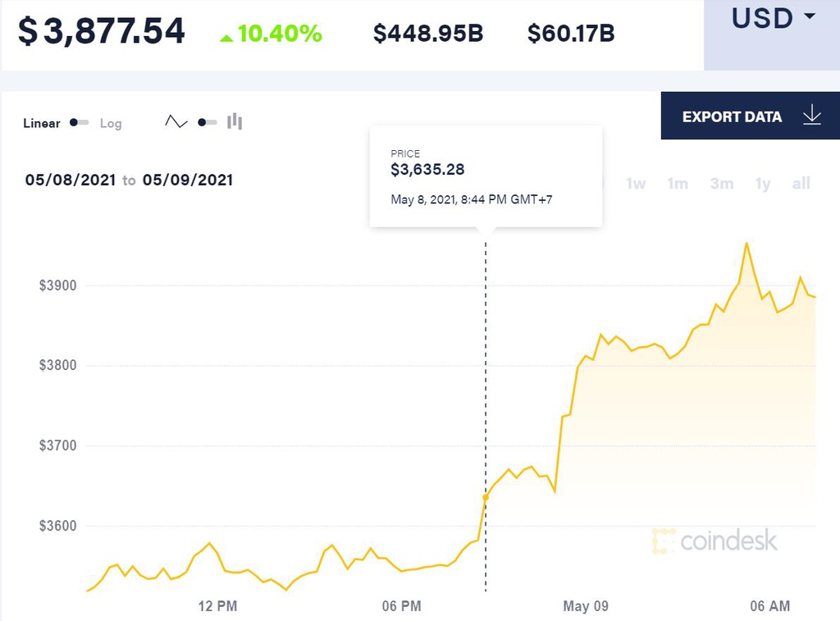Select the 1m time range tab
Image resolution: width=840 pixels, height=621 pixels.
(x=678, y=184)
